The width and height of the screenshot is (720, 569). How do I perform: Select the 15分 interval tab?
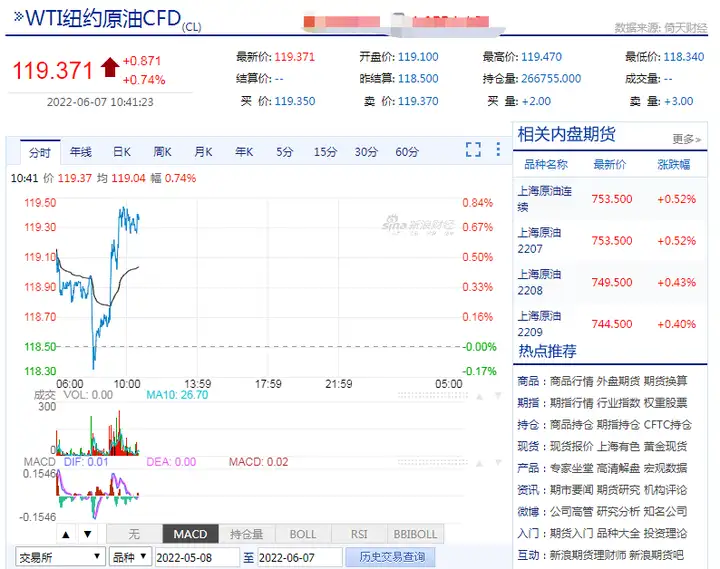326,152
